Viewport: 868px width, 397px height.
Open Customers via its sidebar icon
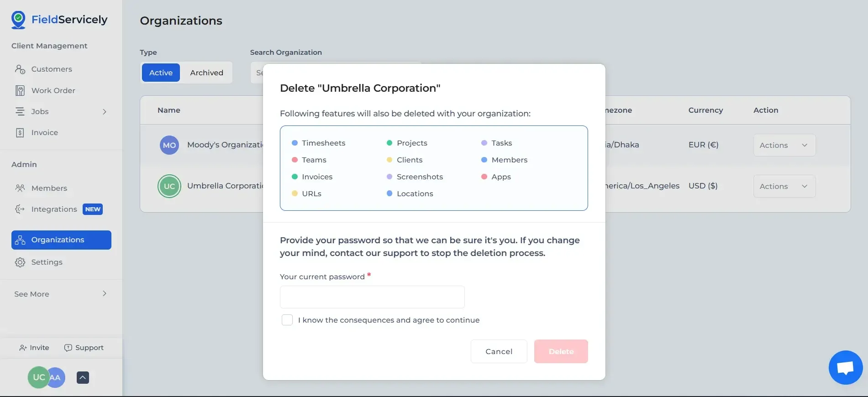pyautogui.click(x=20, y=69)
